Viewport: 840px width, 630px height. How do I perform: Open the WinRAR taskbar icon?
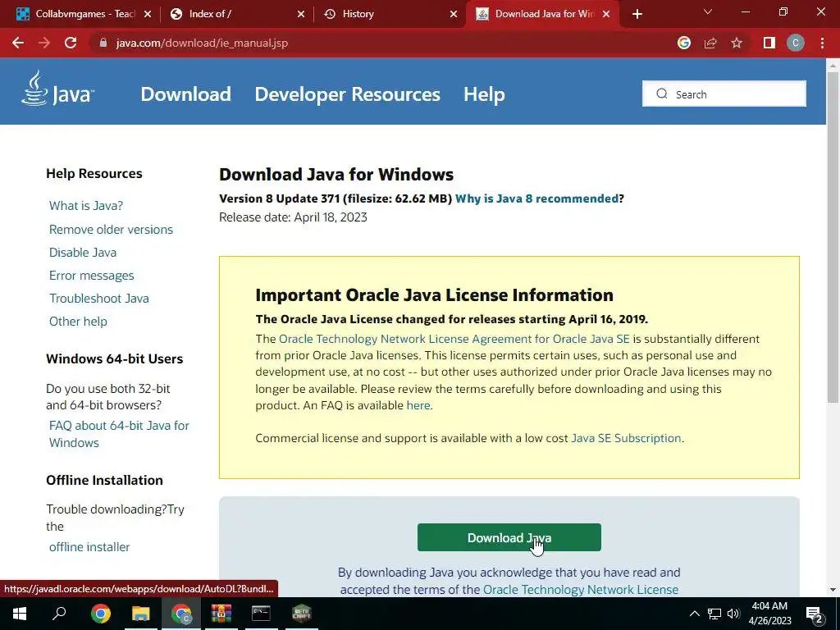point(221,614)
